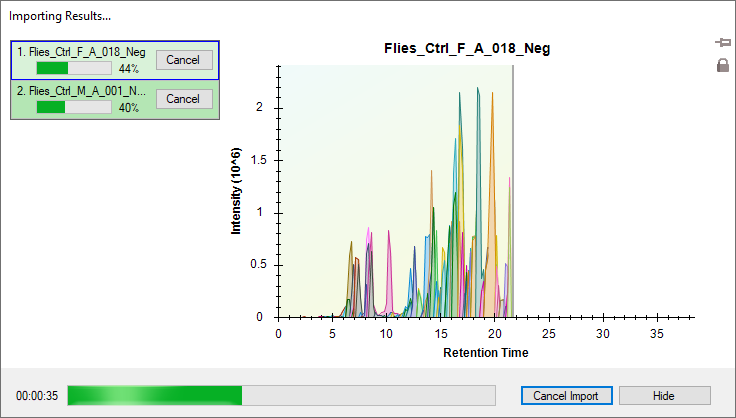Click the orange peak near retention time 20
Image resolution: width=736 pixels, height=418 pixels.
point(492,235)
